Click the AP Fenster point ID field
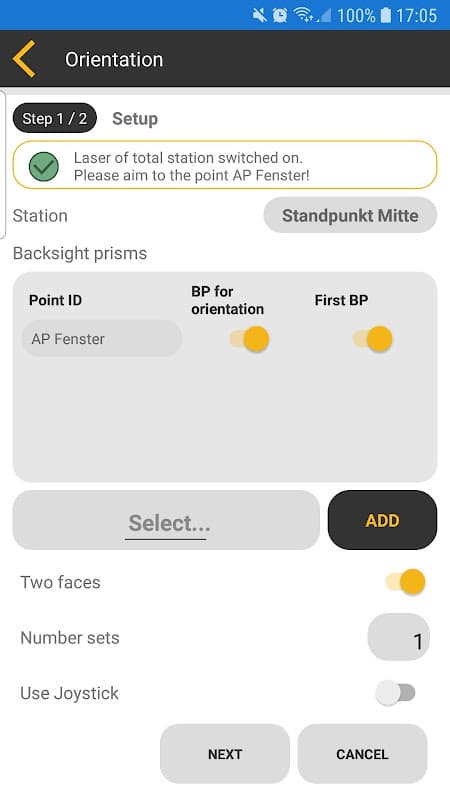This screenshot has width=450, height=800. pos(102,339)
